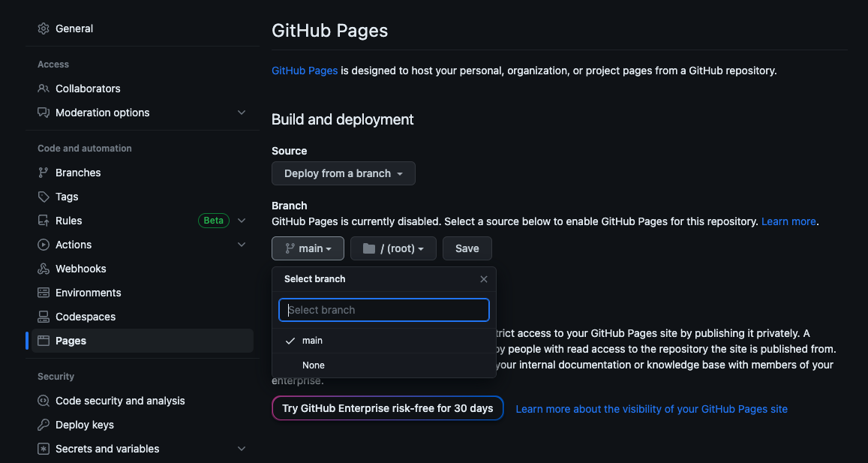Click the Code security and analysis icon
The height and width of the screenshot is (463, 868).
(44, 401)
